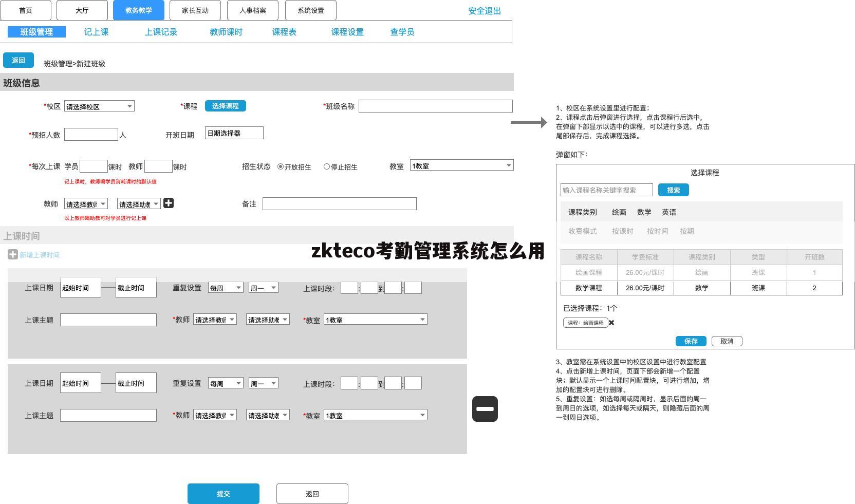Viewport: 855px width, 504px height.
Task: Select 开放招生 radio button
Action: click(281, 166)
